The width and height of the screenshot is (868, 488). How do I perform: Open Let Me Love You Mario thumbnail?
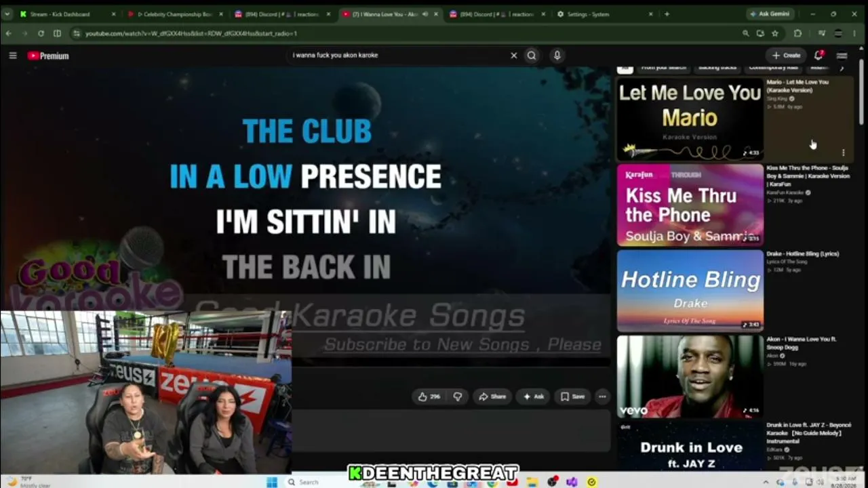point(690,119)
